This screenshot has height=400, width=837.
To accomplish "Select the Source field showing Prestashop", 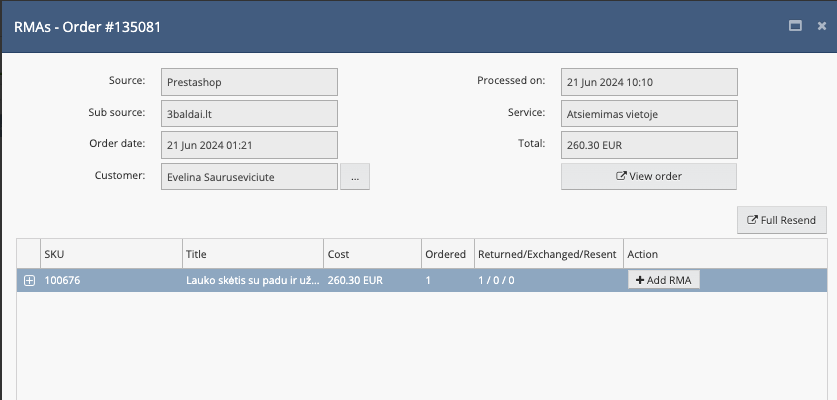I will coord(249,82).
